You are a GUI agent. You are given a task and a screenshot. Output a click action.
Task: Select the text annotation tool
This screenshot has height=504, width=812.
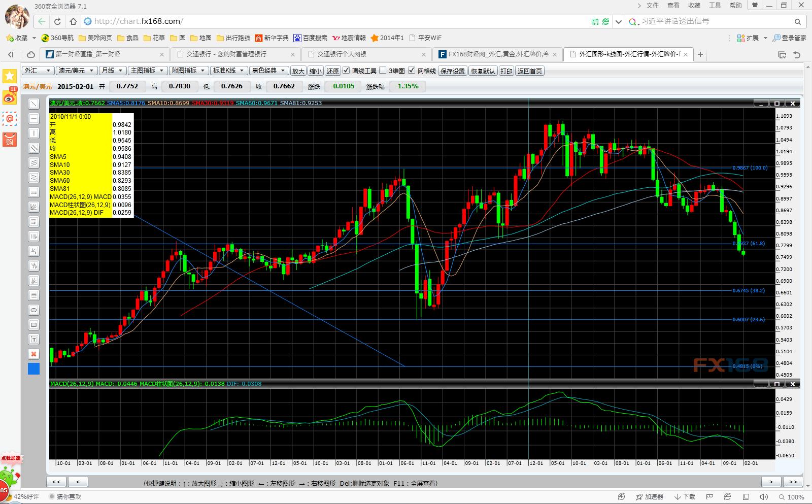click(33, 340)
